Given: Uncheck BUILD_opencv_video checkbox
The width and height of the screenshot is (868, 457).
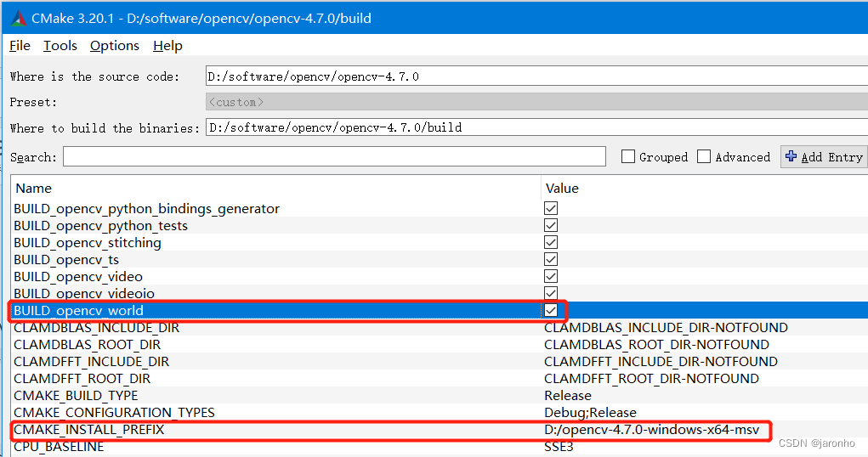Looking at the screenshot, I should point(551,276).
